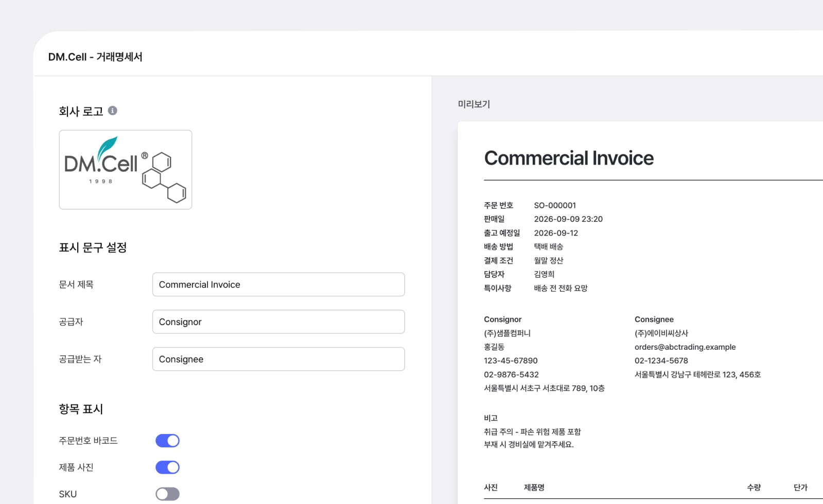Screen dimensions: 823x504
Task: Click the 단가 column header
Action: 800,488
